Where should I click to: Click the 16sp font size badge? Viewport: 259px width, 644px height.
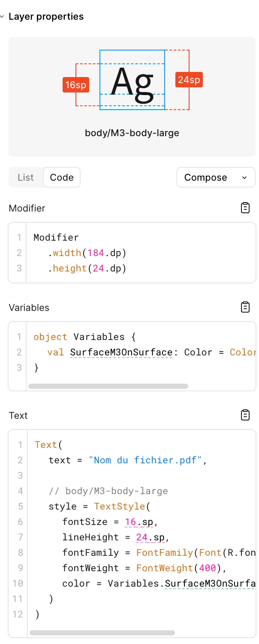[76, 85]
